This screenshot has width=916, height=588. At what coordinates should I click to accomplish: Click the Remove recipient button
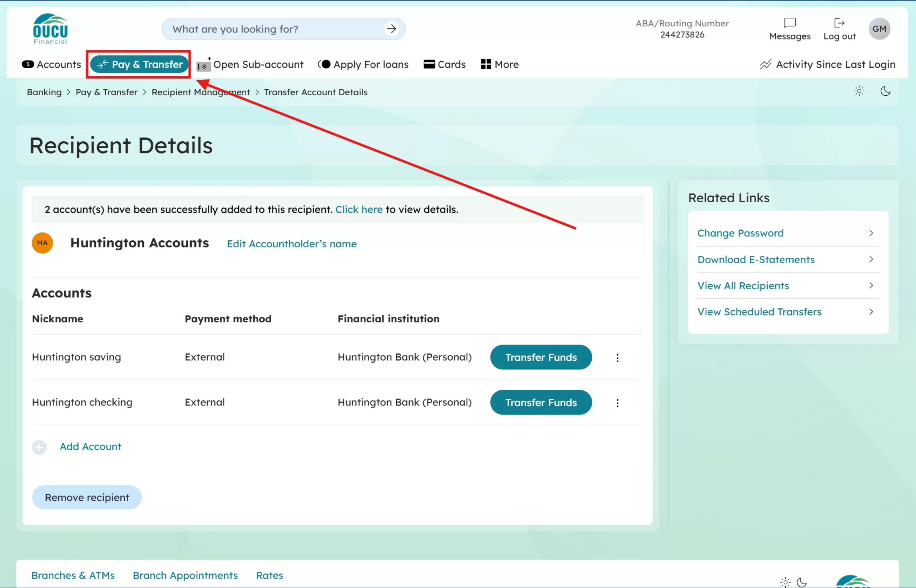tap(87, 497)
